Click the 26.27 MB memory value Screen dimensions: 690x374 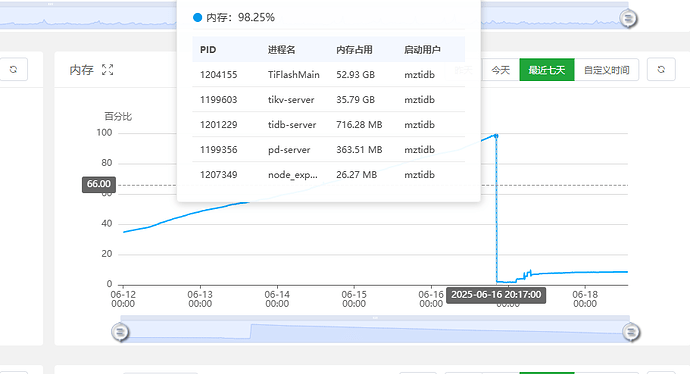click(356, 175)
